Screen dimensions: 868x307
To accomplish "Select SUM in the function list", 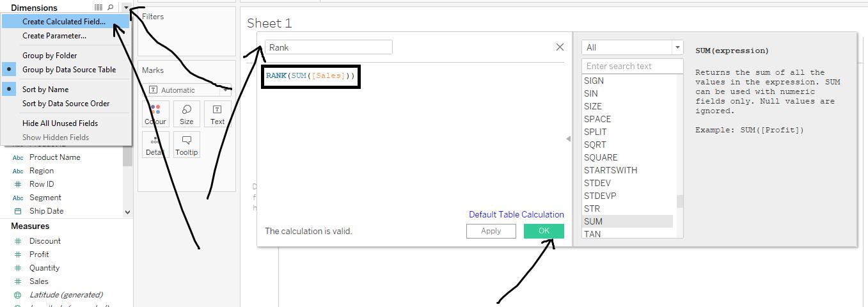I will tap(627, 221).
